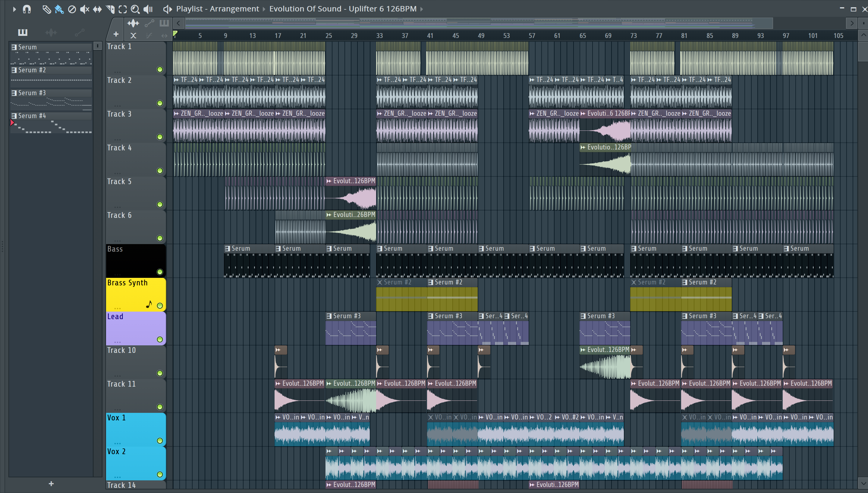Mute Track 4 with its green light
The image size is (868, 493).
click(160, 171)
